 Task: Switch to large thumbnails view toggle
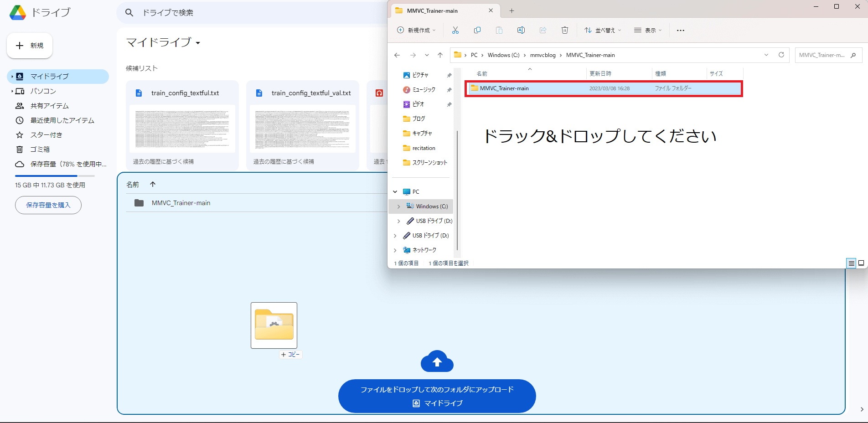[x=861, y=263]
